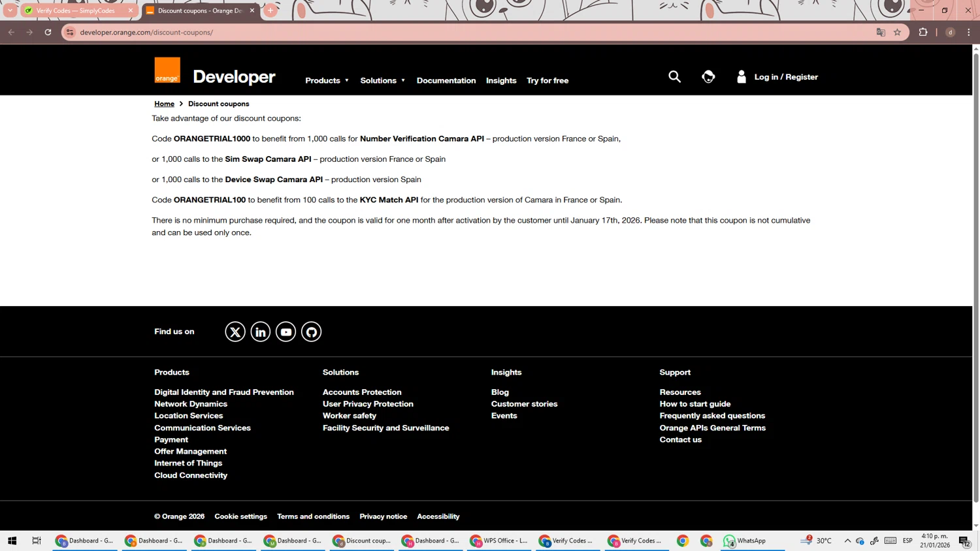
Task: Open the How to start guide link
Action: (695, 404)
